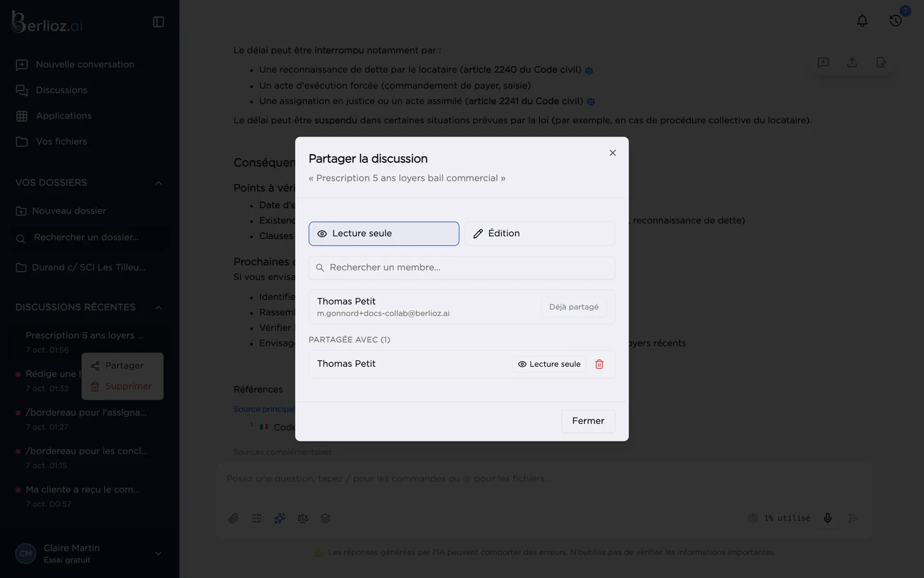Create a Nouveau dossier
The image size is (924, 578).
(x=61, y=211)
